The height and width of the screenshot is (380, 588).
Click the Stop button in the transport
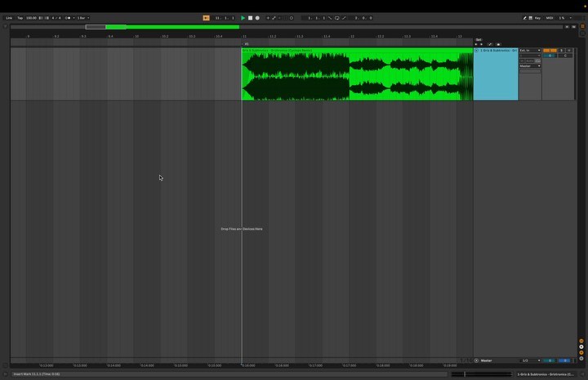click(x=250, y=18)
